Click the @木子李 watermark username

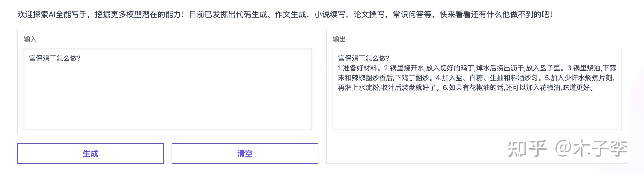point(592,148)
